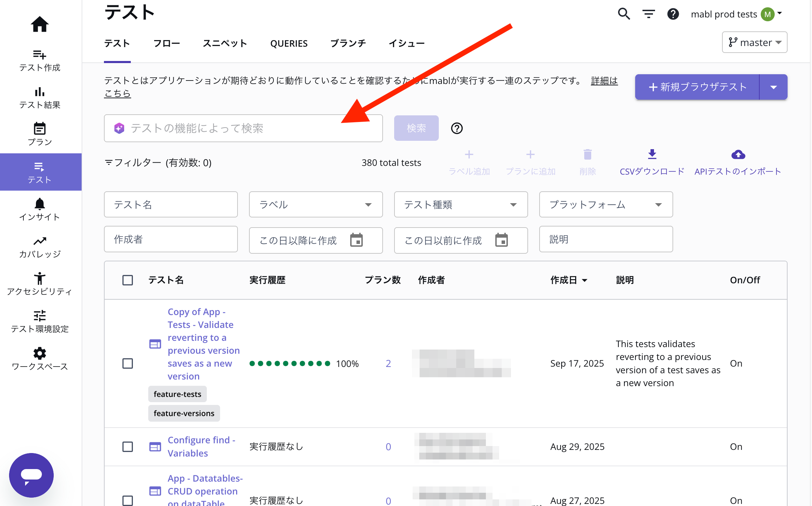
Task: Open the chat bubble widget
Action: [x=31, y=475]
